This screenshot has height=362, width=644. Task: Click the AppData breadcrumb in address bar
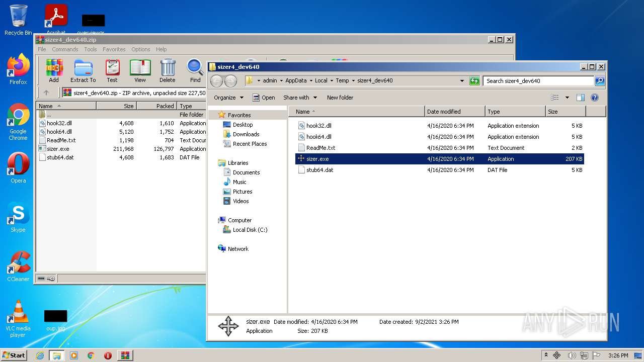pyautogui.click(x=296, y=80)
